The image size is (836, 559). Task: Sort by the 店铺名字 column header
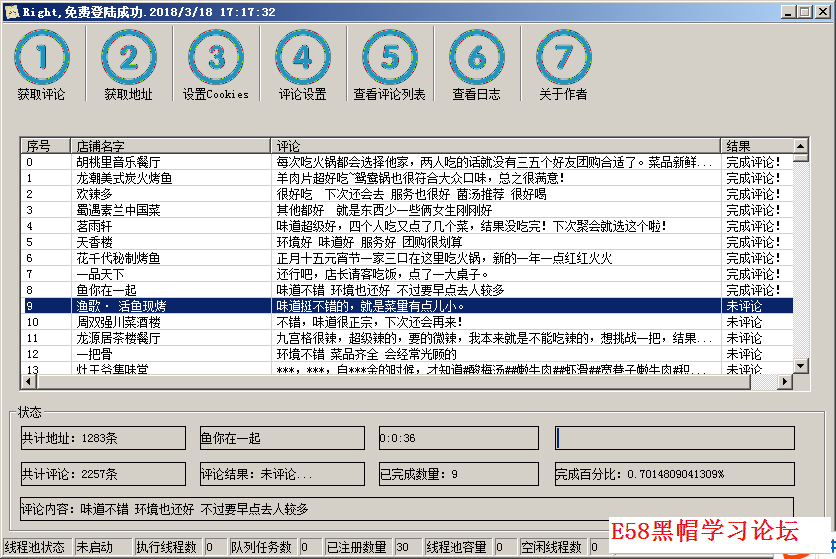[x=170, y=146]
